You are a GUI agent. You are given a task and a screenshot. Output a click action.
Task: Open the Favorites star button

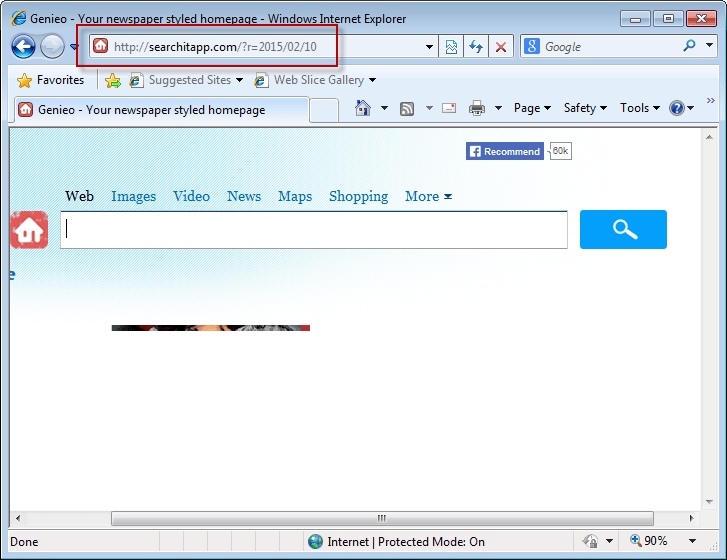point(51,80)
